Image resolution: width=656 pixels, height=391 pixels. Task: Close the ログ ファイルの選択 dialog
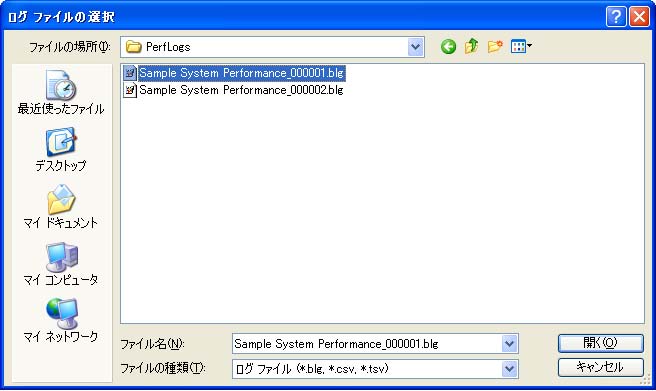coord(640,17)
